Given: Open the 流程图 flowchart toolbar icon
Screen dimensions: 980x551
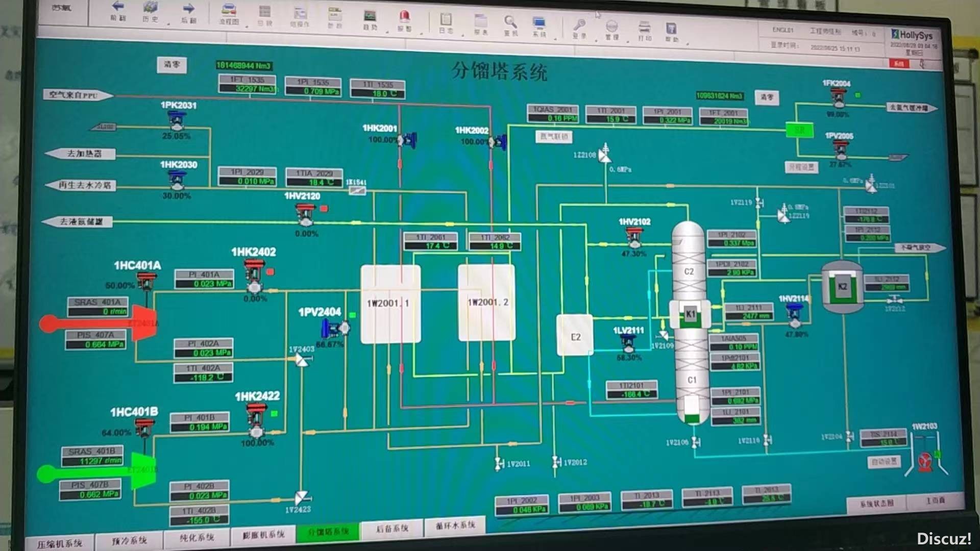Looking at the screenshot, I should coord(229,10).
